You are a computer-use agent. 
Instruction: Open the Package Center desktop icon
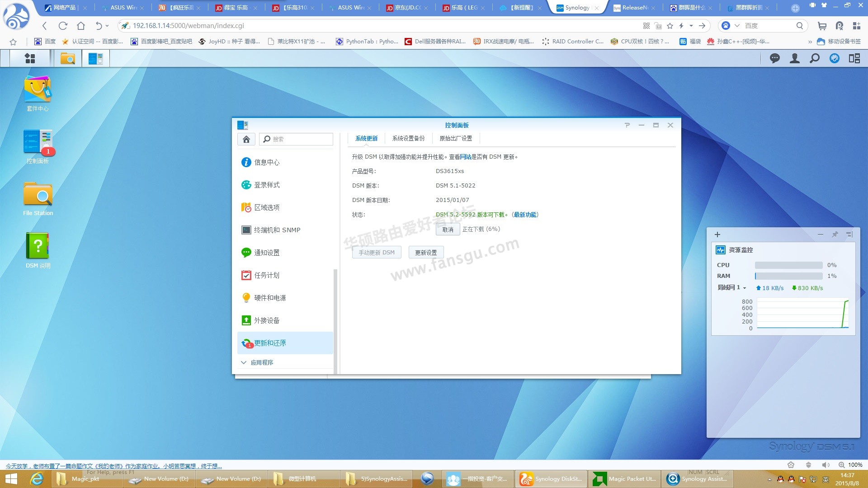click(38, 94)
